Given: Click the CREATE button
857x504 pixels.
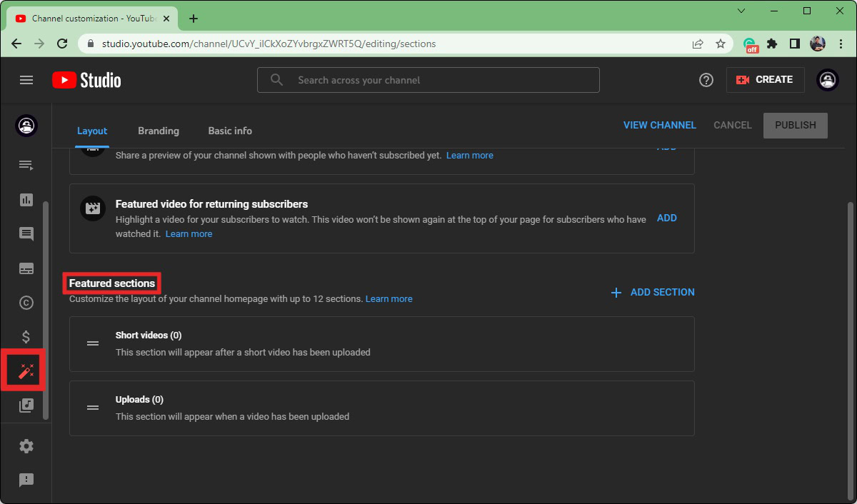Looking at the screenshot, I should (x=765, y=80).
